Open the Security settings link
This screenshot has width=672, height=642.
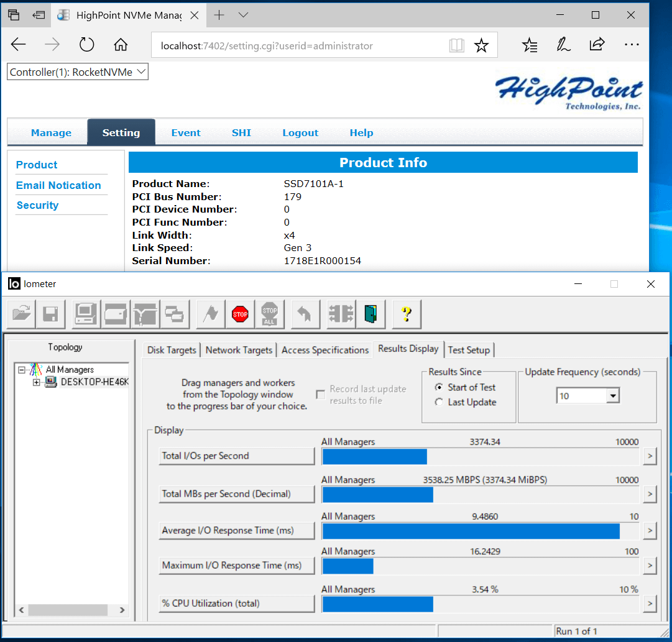(37, 205)
